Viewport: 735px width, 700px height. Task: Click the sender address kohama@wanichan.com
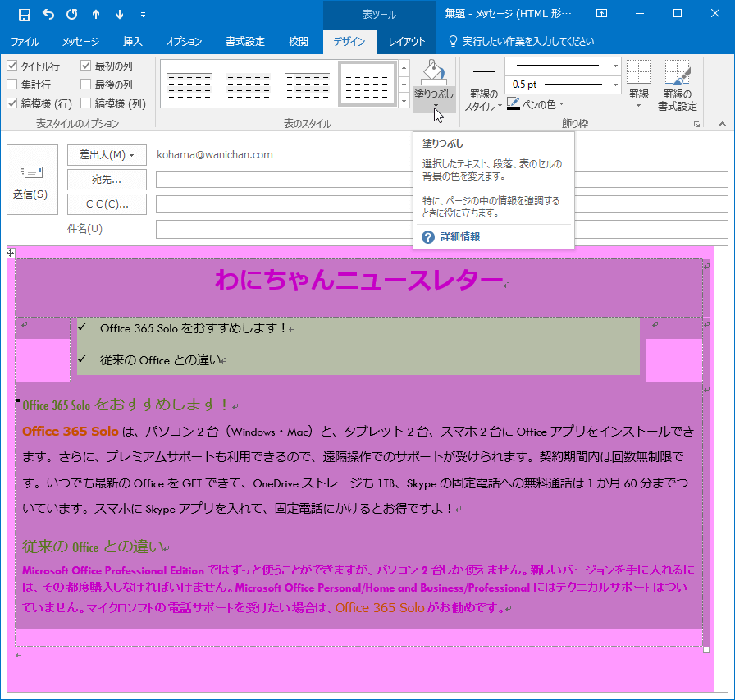point(215,155)
